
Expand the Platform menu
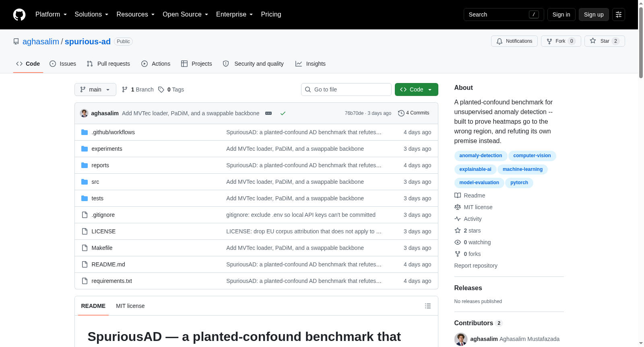pos(51,15)
